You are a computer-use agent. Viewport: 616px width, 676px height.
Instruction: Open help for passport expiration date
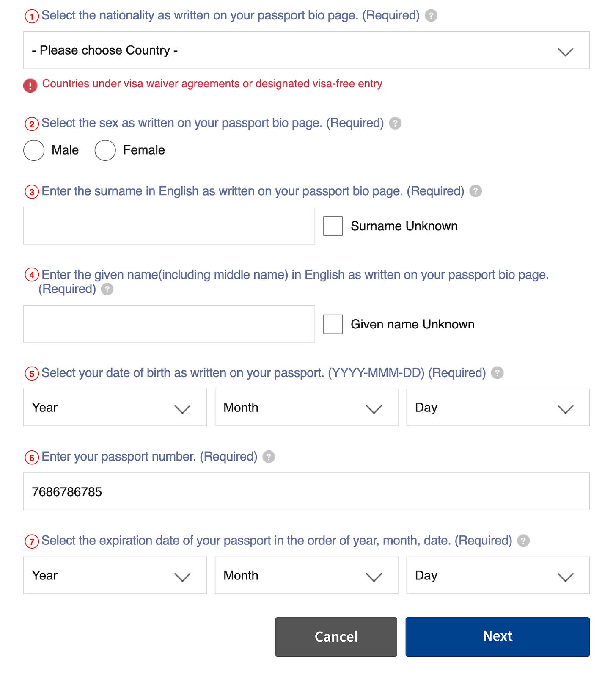pos(524,541)
